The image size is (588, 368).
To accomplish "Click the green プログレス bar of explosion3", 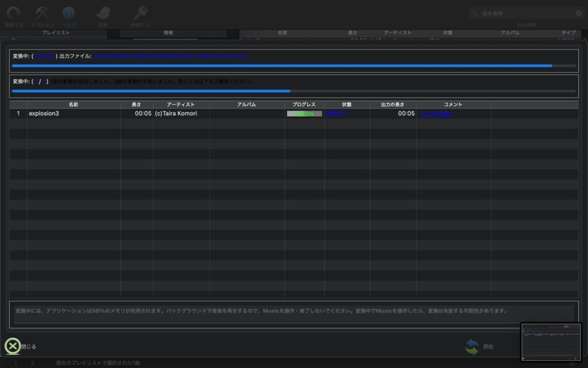I will (304, 113).
